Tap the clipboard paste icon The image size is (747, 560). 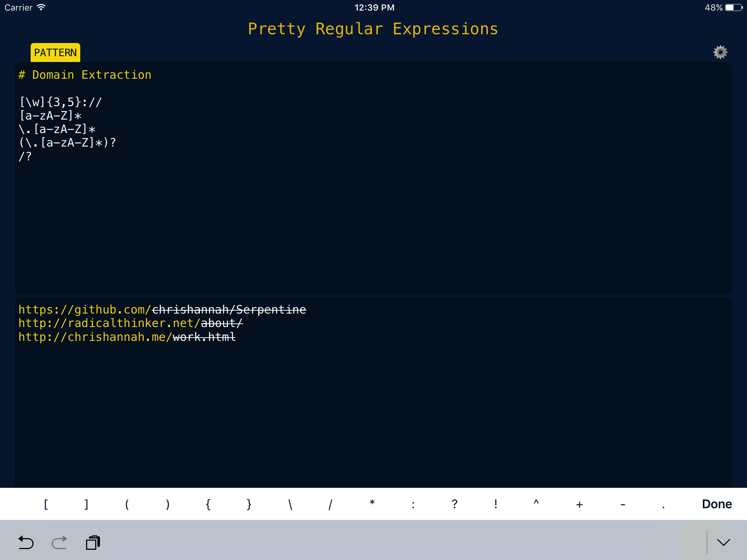[92, 542]
